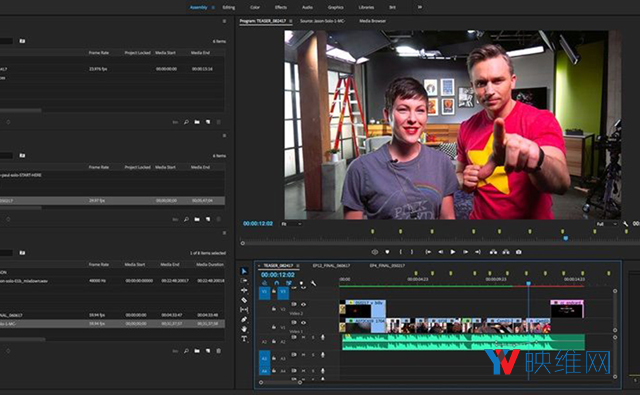The image size is (640, 395).
Task: Switch to Editing workspace
Action: [x=229, y=7]
